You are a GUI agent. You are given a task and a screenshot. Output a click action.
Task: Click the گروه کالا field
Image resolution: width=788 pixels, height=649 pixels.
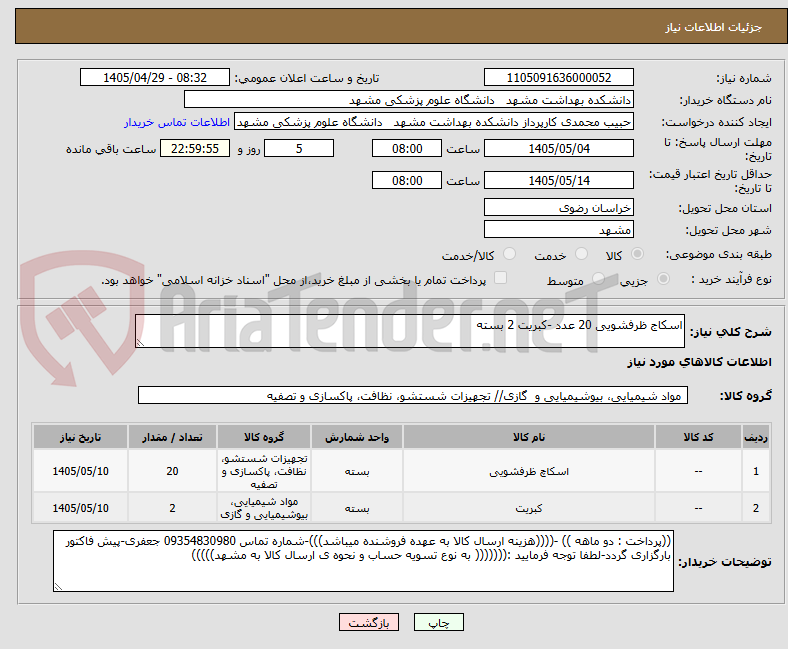pyautogui.click(x=413, y=395)
